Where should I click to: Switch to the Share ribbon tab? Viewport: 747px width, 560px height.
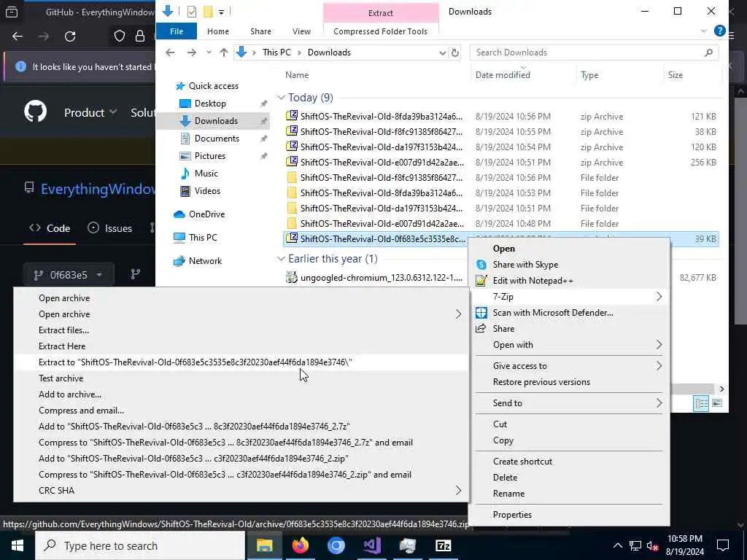click(260, 31)
